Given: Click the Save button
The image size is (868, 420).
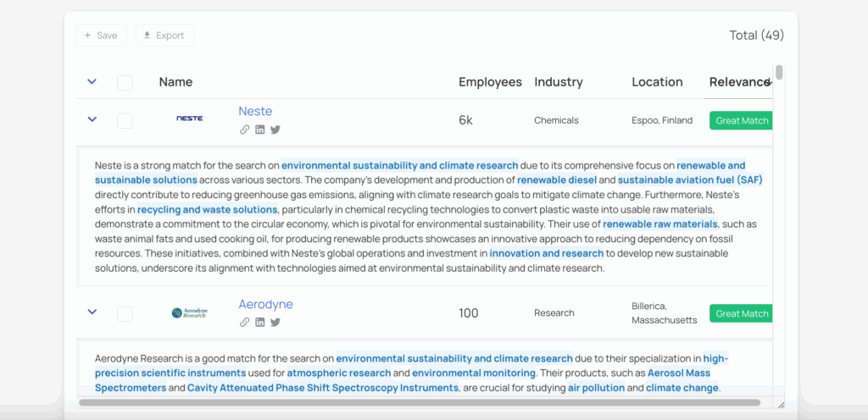Looking at the screenshot, I should click(102, 36).
